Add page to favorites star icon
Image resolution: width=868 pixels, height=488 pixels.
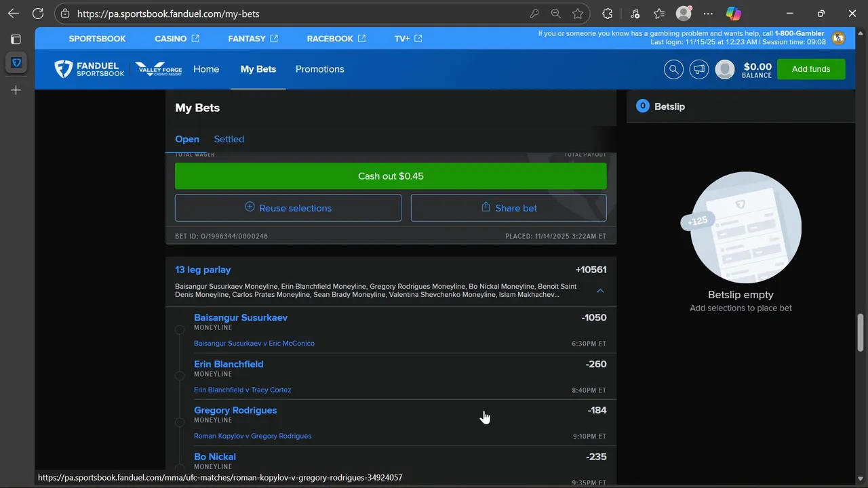tap(578, 14)
